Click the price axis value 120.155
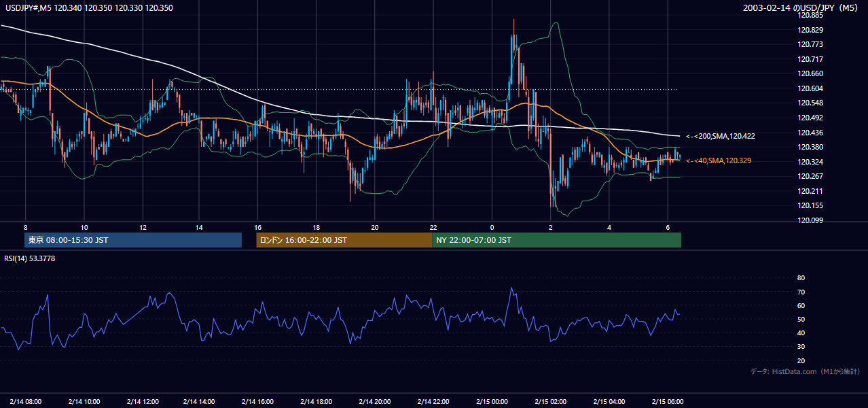The image size is (868, 408). point(811,205)
